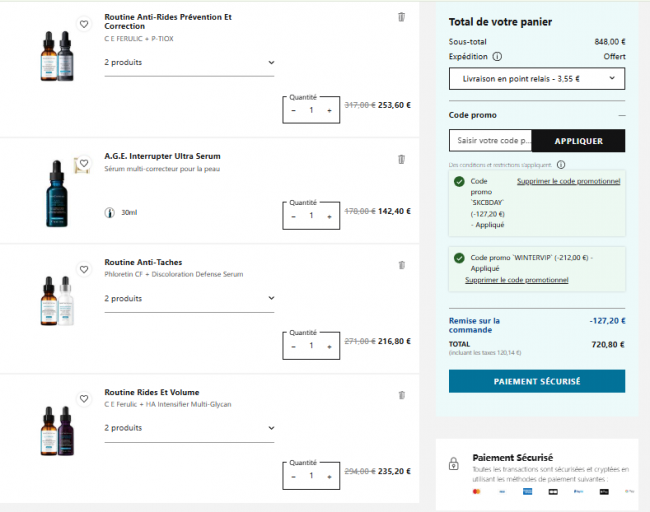The height and width of the screenshot is (512, 650).
Task: Expand 2 produits under Routine Rides Et Volume
Action: point(189,428)
